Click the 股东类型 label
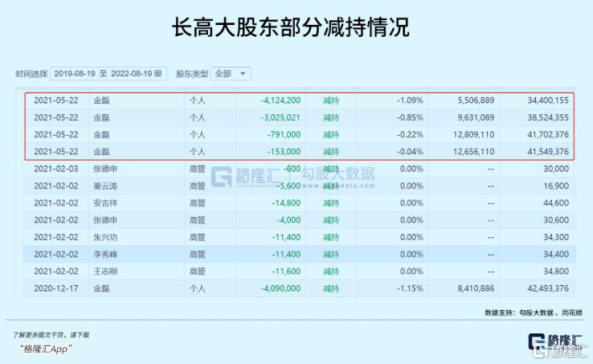Image resolution: width=593 pixels, height=364 pixels. pyautogui.click(x=192, y=74)
